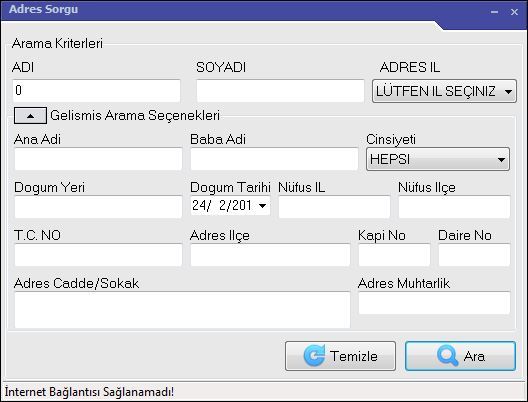Collapse Gelismis Arama Seçenekleri section
Image resolution: width=528 pixels, height=402 pixels.
pos(30,116)
